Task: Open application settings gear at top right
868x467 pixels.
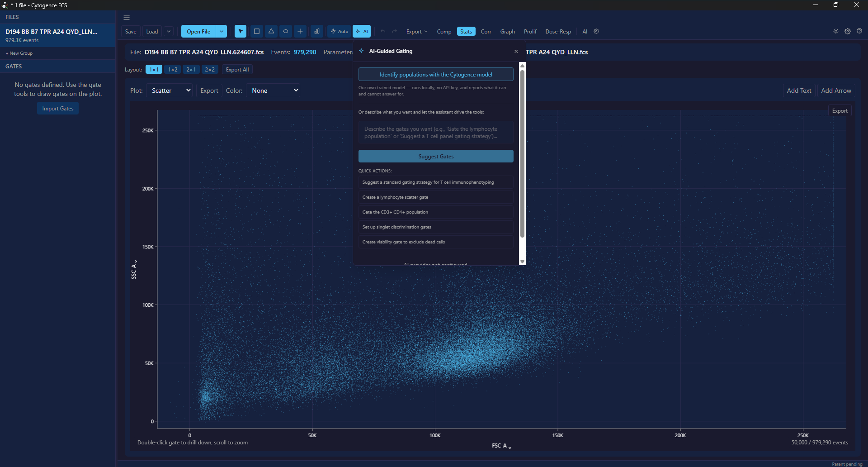Action: tap(848, 31)
